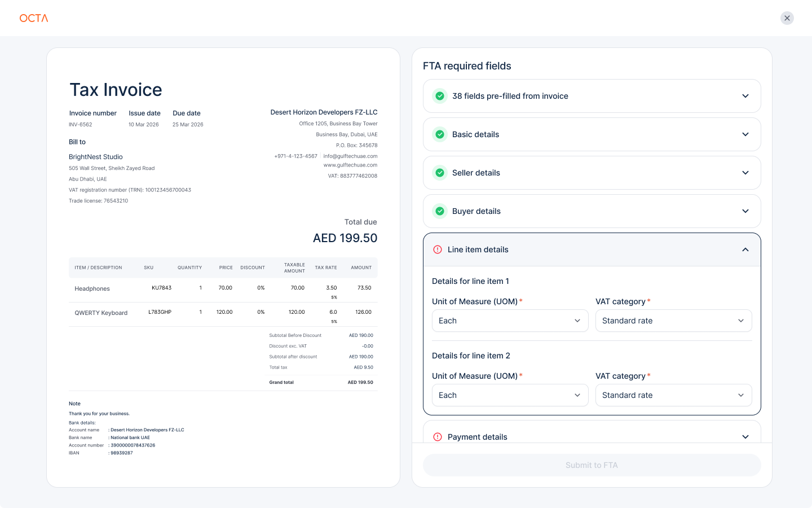
Task: Click the issue date 10 Mar 2026
Action: pyautogui.click(x=144, y=125)
